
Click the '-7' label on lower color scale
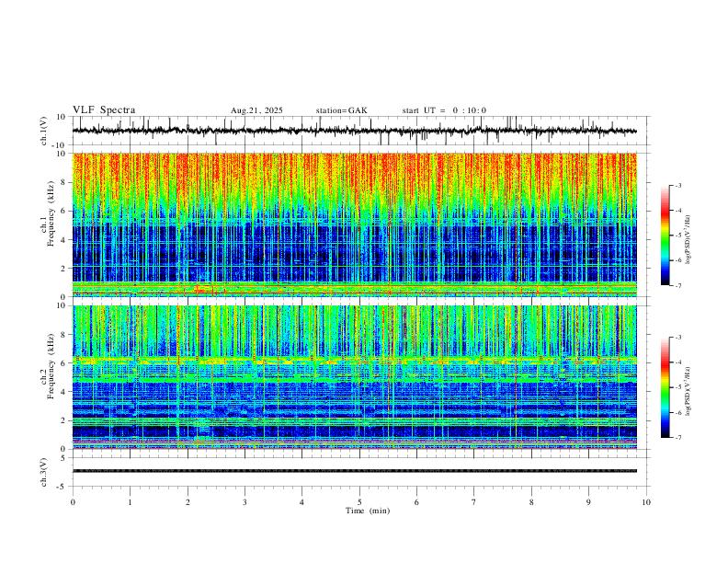(x=677, y=437)
